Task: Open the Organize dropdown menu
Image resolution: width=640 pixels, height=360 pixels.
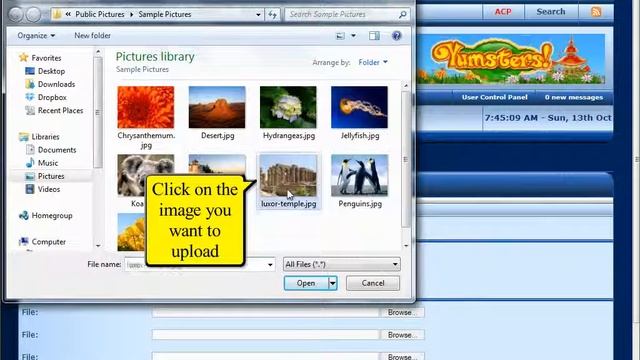Action: point(36,36)
